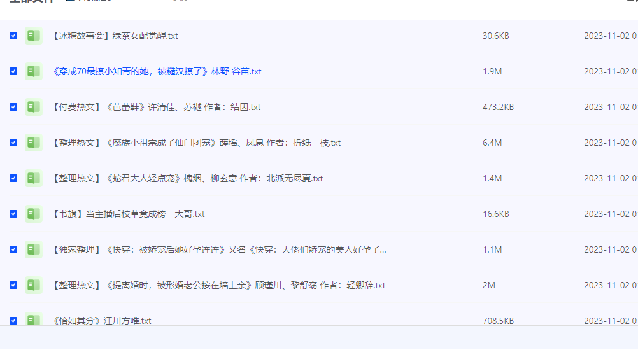Deselect the 《芭蕾鞋》 file checkbox
The height and width of the screenshot is (364, 638).
pyautogui.click(x=13, y=108)
